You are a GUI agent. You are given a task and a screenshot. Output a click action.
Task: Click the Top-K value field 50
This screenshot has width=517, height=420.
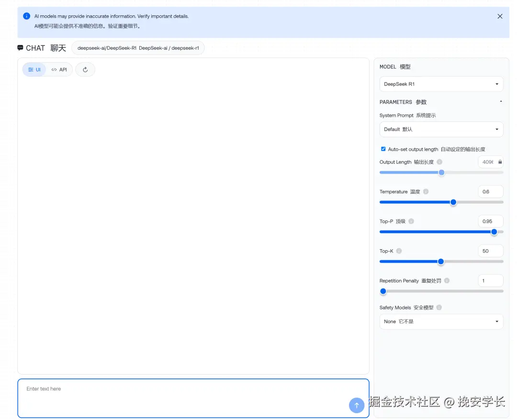coord(491,251)
